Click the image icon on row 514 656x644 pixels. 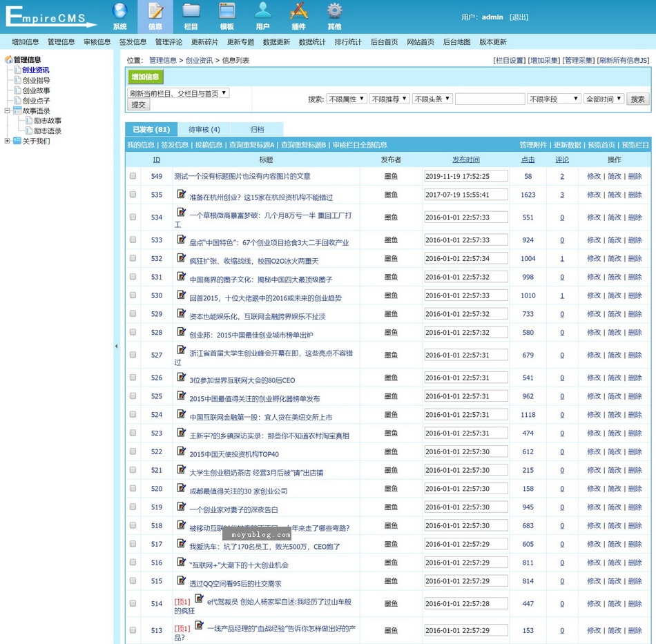click(x=199, y=598)
